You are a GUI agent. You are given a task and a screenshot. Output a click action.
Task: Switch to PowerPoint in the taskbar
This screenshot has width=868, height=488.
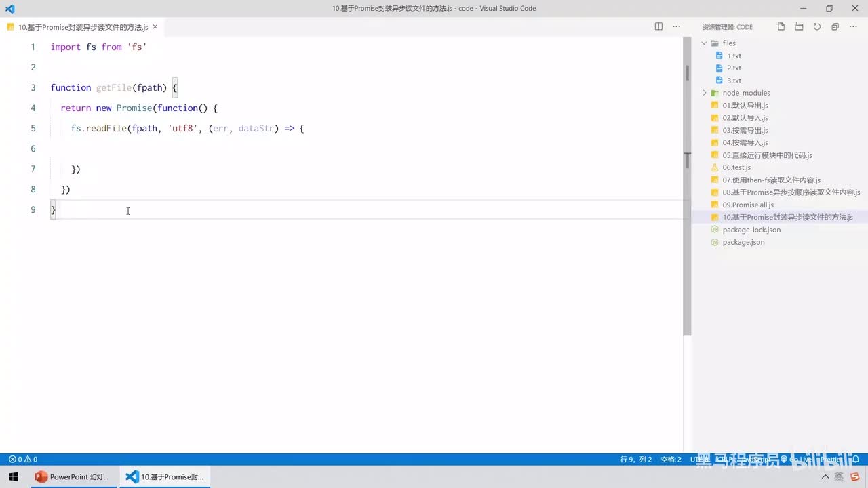pos(73,476)
